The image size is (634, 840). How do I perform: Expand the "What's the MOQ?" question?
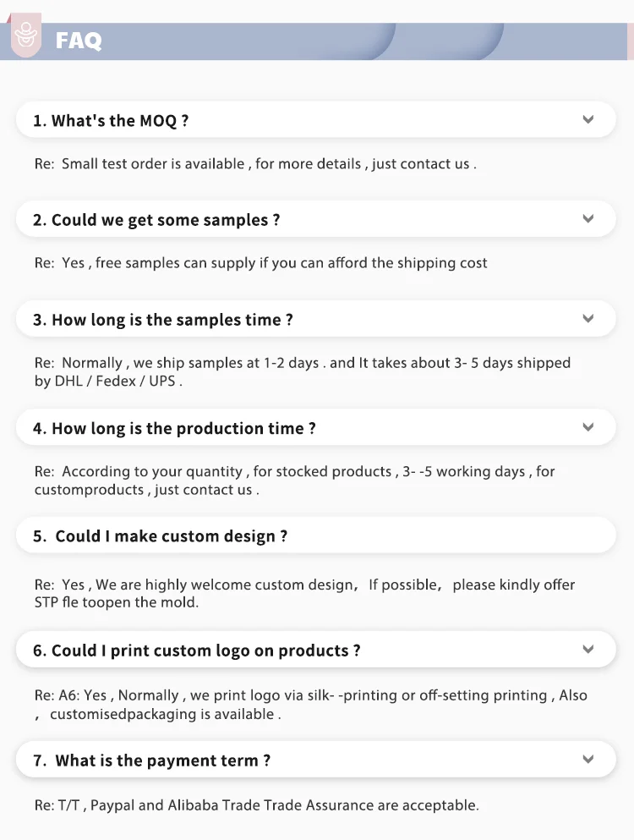pos(588,120)
